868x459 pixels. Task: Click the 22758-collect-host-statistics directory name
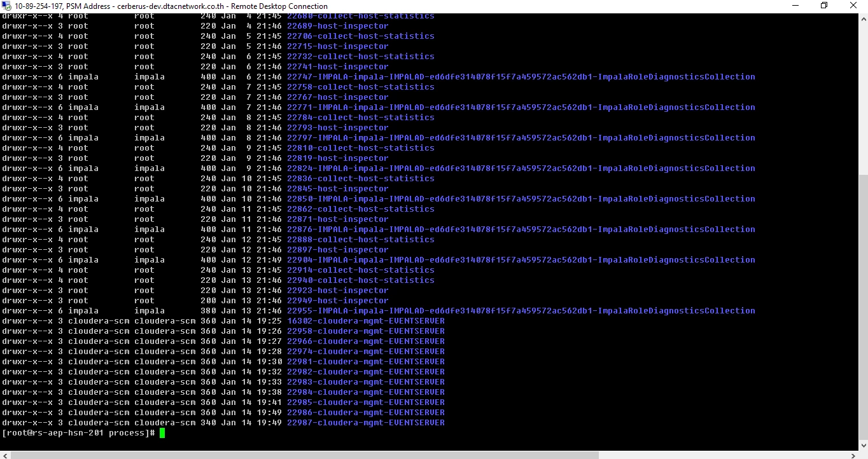(361, 87)
